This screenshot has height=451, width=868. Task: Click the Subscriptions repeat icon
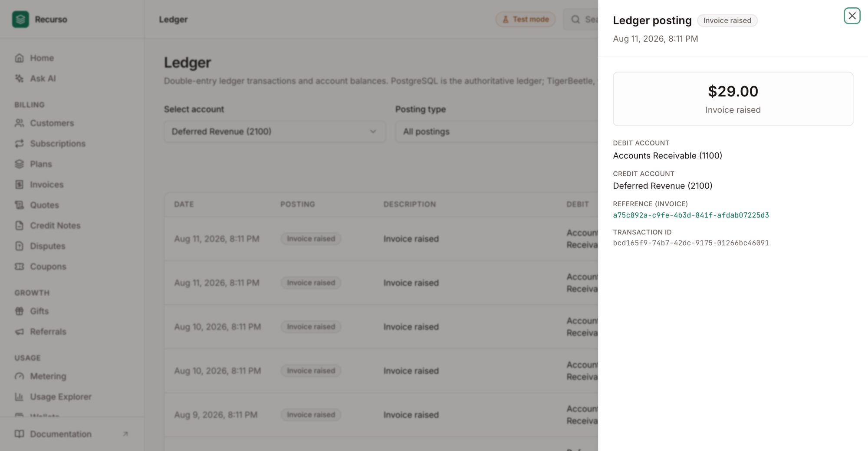pos(20,144)
